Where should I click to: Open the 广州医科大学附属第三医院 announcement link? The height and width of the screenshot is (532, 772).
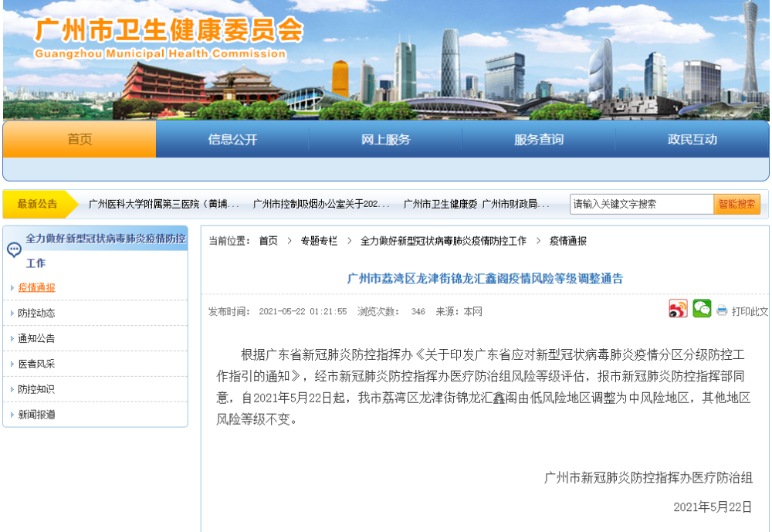[164, 205]
